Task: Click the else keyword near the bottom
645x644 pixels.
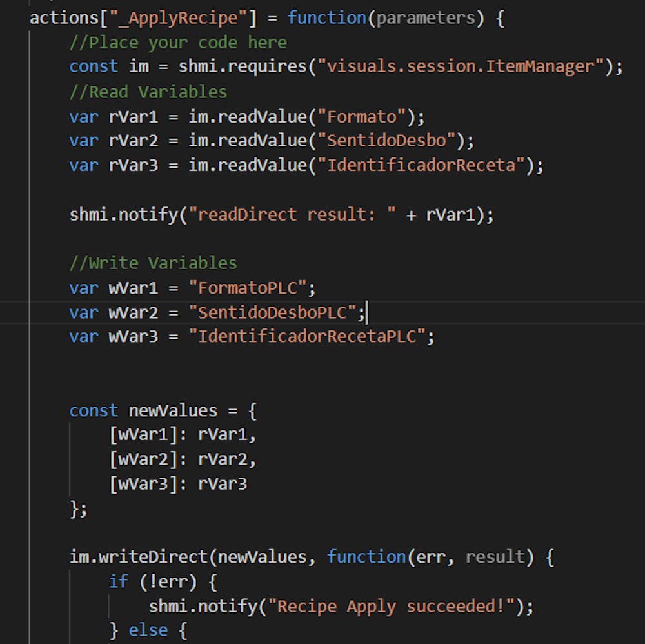Action: [148, 629]
